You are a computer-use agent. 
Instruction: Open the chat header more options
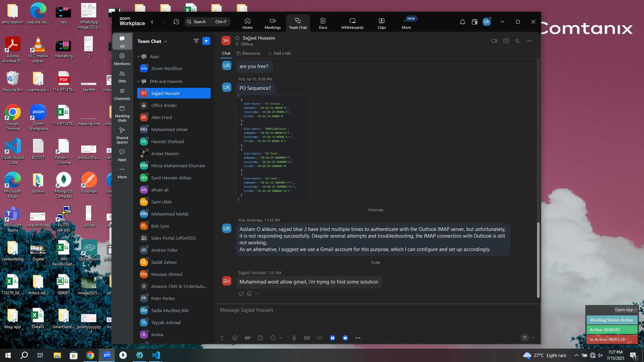pyautogui.click(x=529, y=41)
